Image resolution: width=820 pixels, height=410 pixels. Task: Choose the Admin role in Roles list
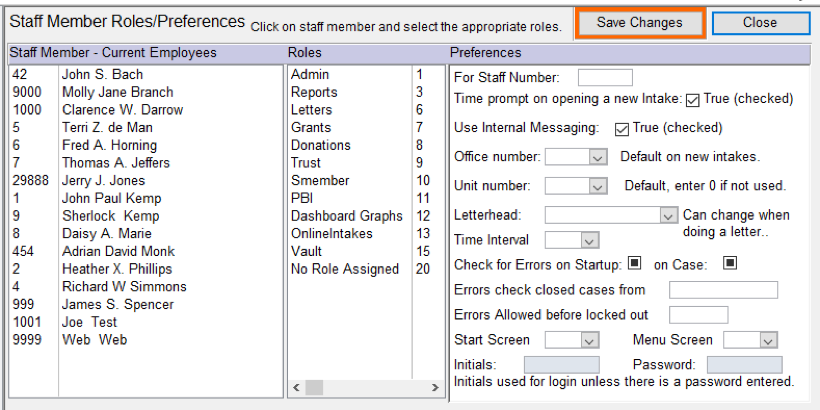click(310, 75)
